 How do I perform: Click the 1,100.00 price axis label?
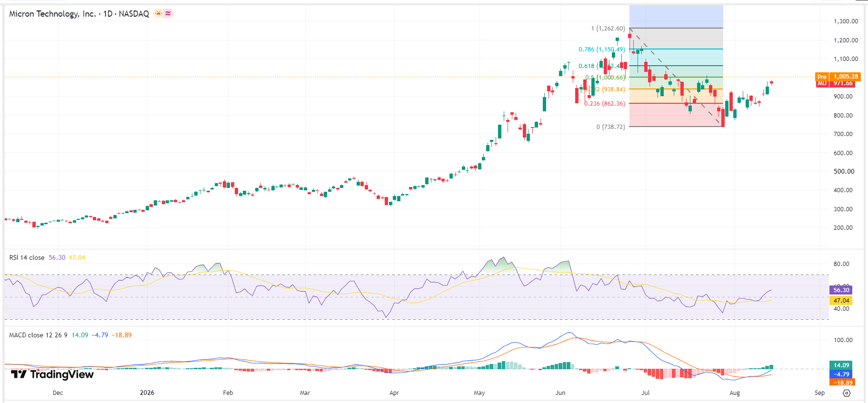click(846, 59)
